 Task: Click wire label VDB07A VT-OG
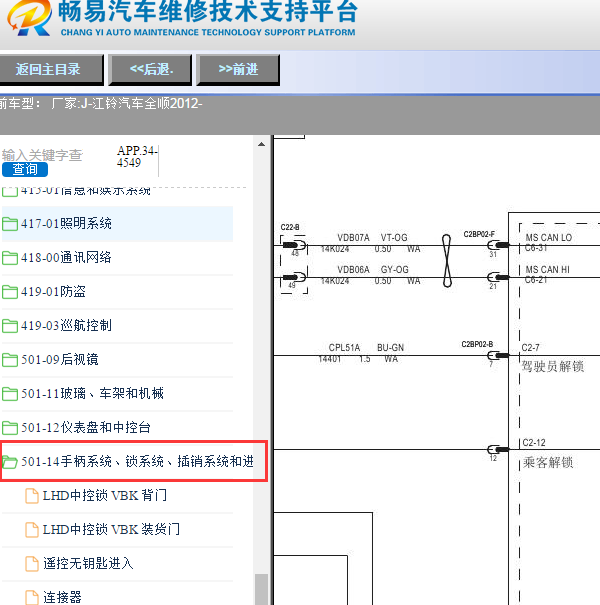coord(372,238)
